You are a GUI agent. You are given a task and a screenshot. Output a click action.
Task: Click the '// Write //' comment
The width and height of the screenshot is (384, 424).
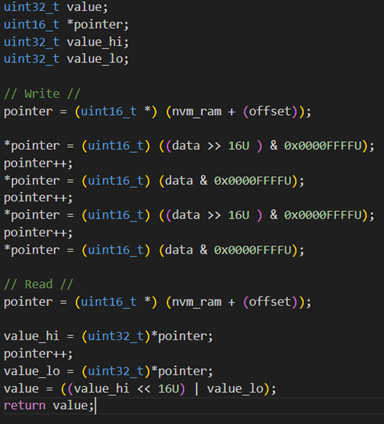[x=42, y=94]
